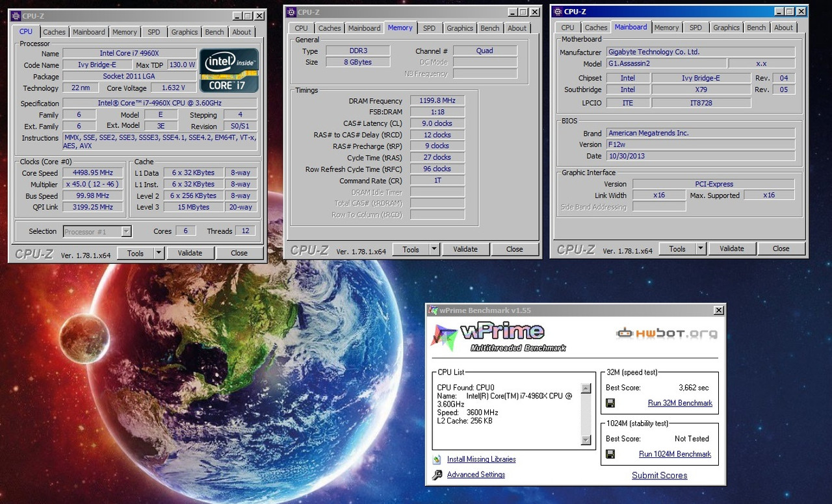Click Validate in the CPU window

[x=190, y=253]
